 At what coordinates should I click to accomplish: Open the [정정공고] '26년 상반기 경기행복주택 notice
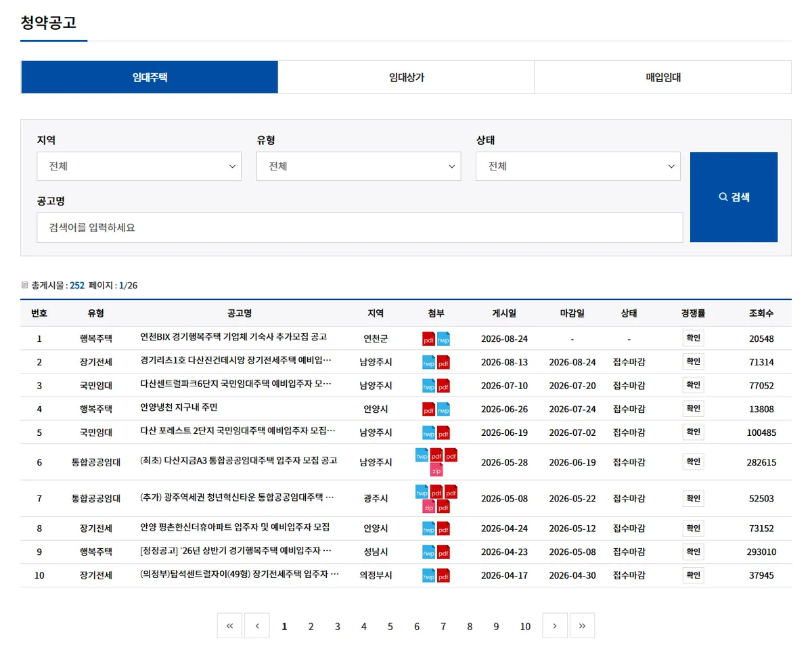pyautogui.click(x=236, y=551)
